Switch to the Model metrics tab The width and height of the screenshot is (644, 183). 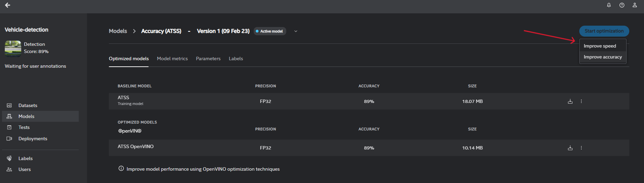(172, 59)
